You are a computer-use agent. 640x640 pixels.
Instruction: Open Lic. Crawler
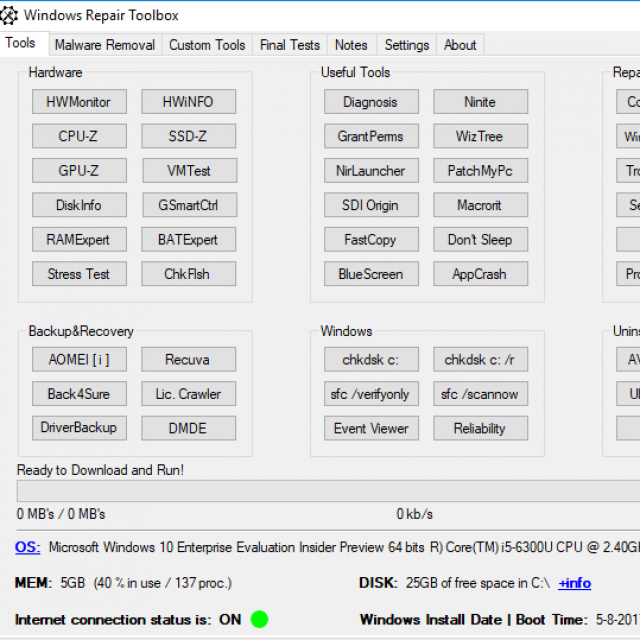tap(189, 393)
